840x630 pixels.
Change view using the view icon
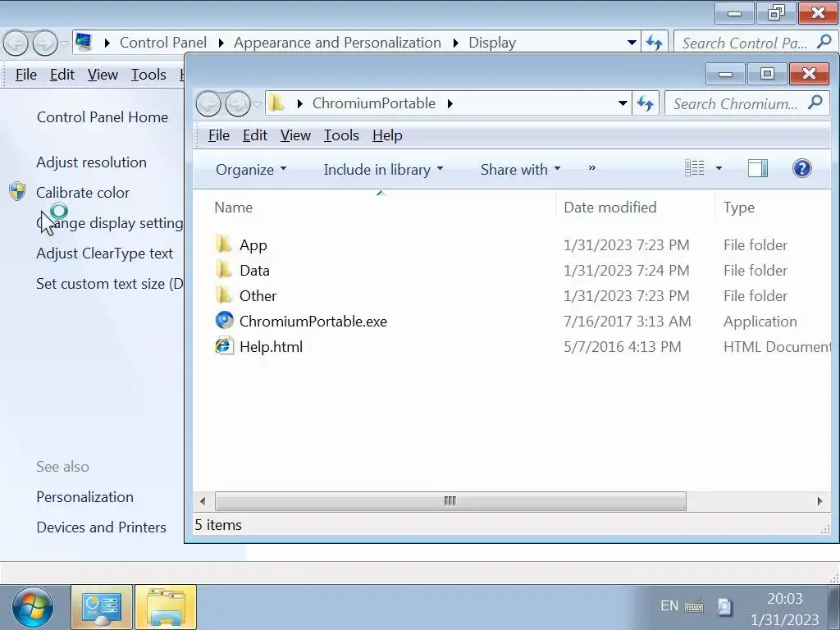tap(694, 168)
